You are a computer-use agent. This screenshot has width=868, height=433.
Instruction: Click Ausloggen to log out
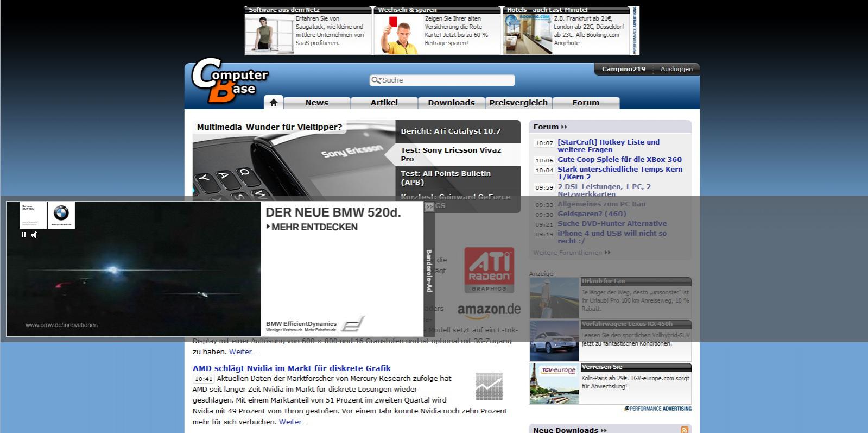point(676,69)
